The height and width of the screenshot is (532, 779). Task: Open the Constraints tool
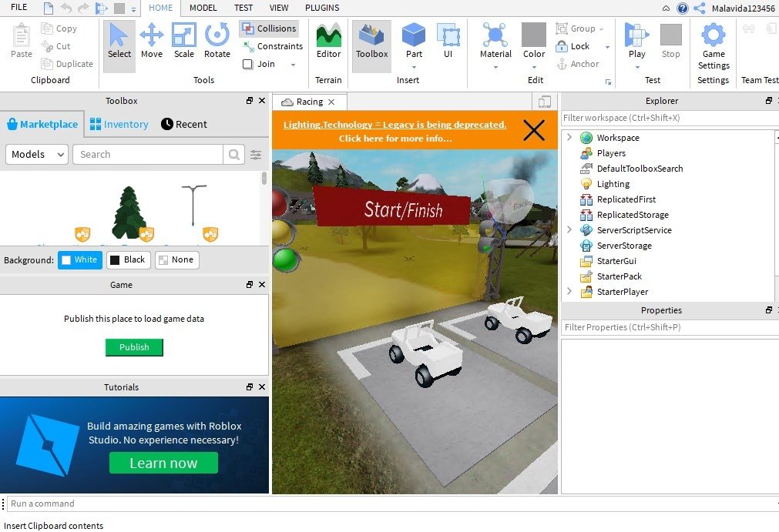pyautogui.click(x=273, y=46)
